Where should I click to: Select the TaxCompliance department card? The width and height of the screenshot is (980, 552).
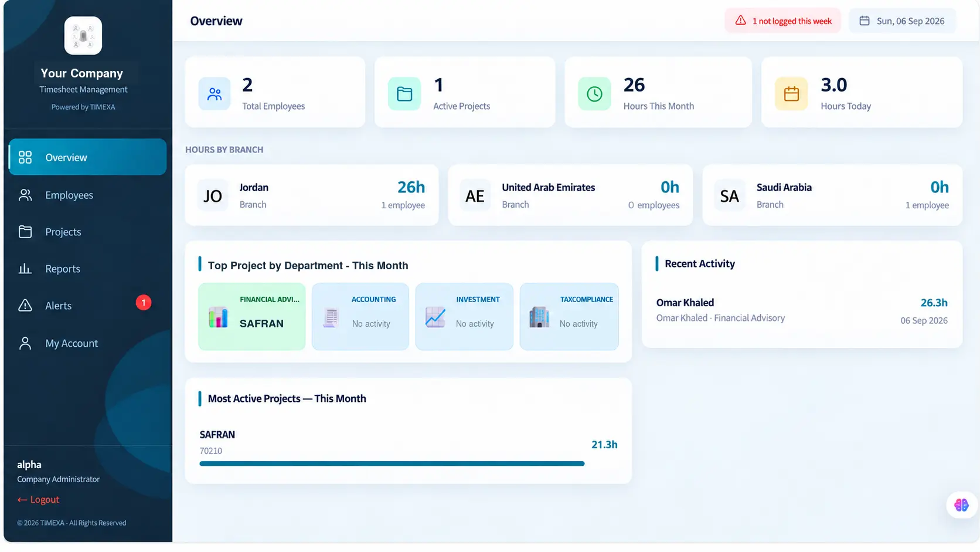coord(569,317)
